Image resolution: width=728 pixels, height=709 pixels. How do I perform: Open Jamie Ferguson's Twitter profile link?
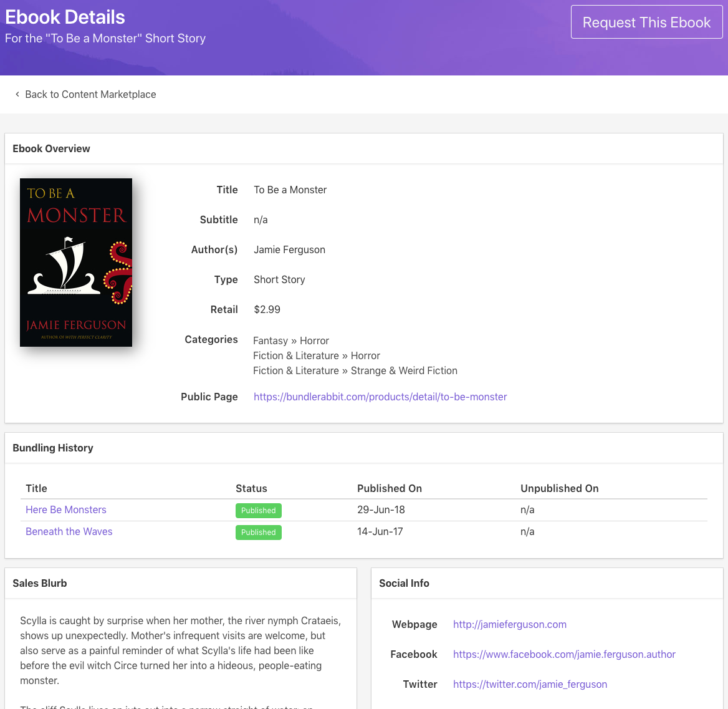coord(530,684)
